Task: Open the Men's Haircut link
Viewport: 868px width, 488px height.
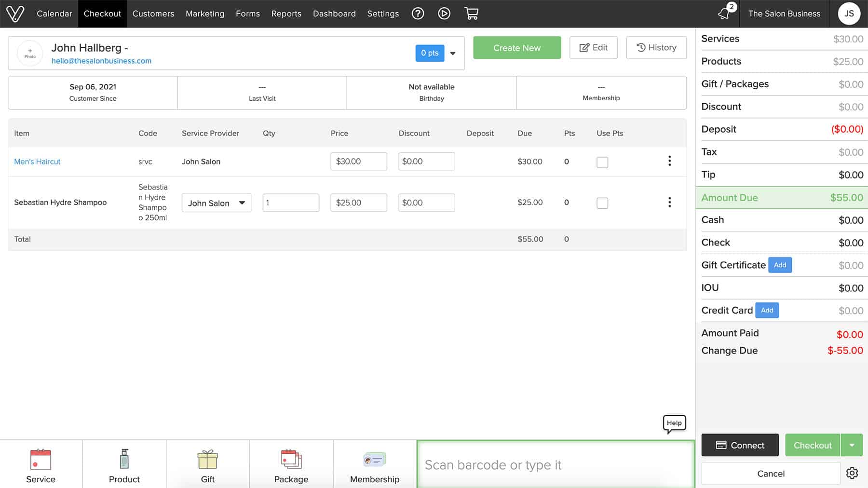Action: (x=37, y=162)
